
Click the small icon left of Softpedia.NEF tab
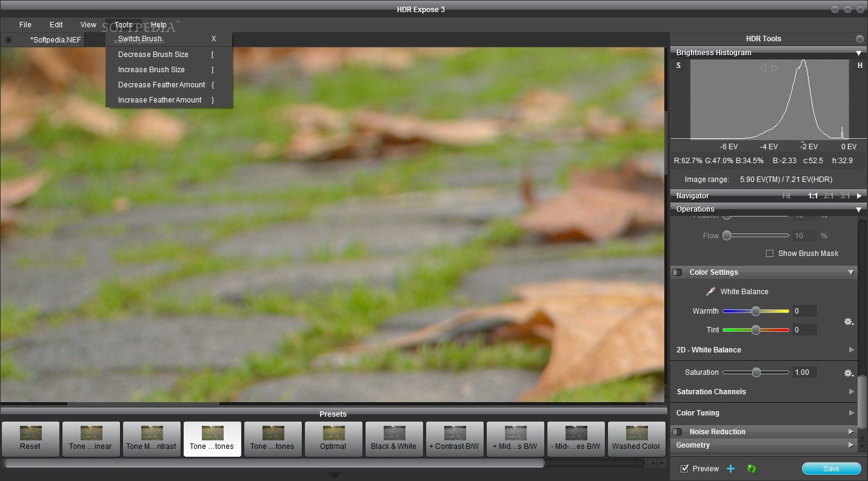click(8, 40)
